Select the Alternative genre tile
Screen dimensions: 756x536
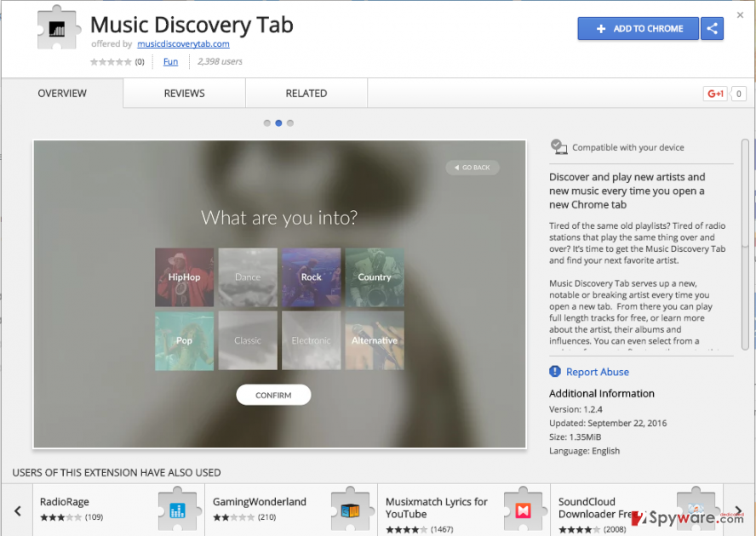pos(375,340)
